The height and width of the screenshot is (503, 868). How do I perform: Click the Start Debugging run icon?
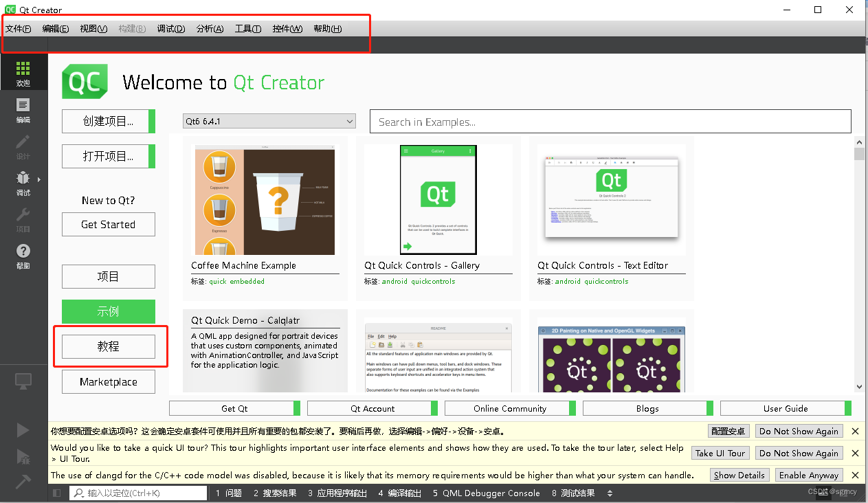23,456
